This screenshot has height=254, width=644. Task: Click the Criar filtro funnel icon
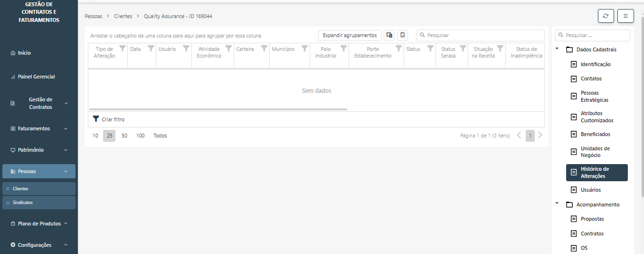tap(96, 119)
